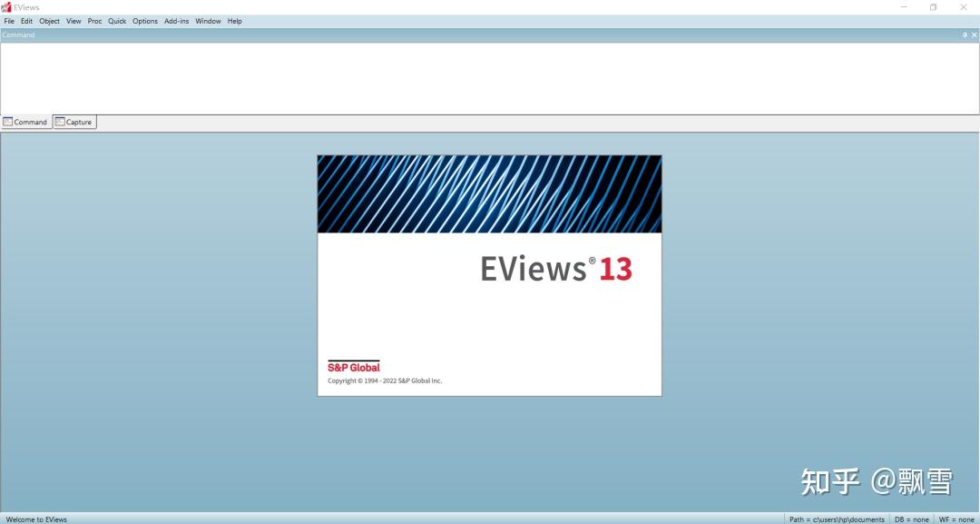The image size is (980, 524).
Task: Click the window icon on the Capture tab
Action: pyautogui.click(x=58, y=122)
